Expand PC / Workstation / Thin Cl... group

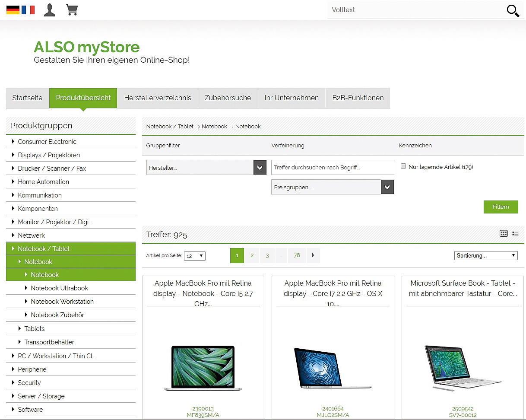click(71, 356)
